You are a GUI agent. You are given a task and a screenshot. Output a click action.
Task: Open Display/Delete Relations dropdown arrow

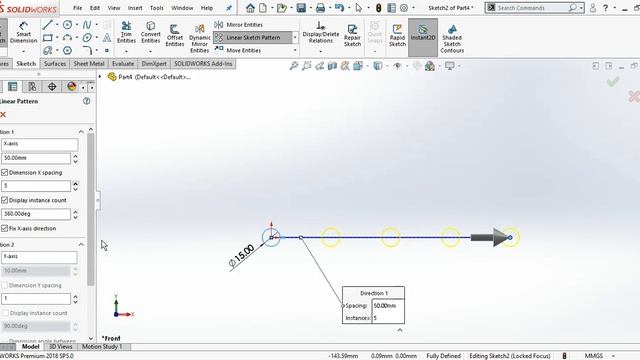click(x=320, y=51)
